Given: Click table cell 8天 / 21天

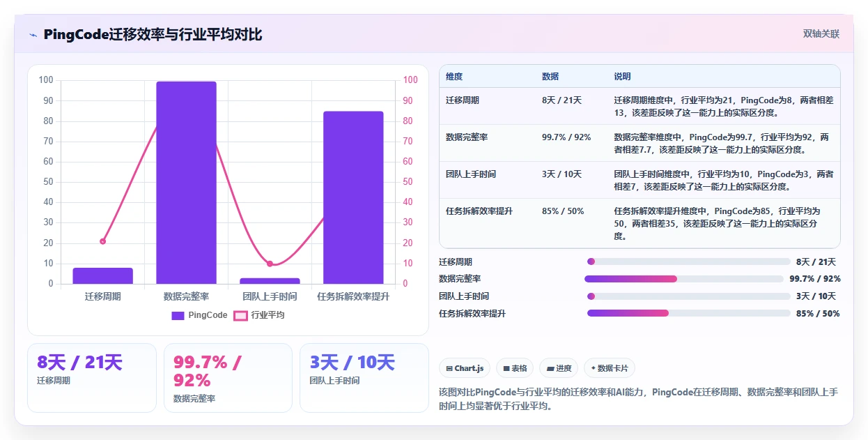Looking at the screenshot, I should pos(561,100).
